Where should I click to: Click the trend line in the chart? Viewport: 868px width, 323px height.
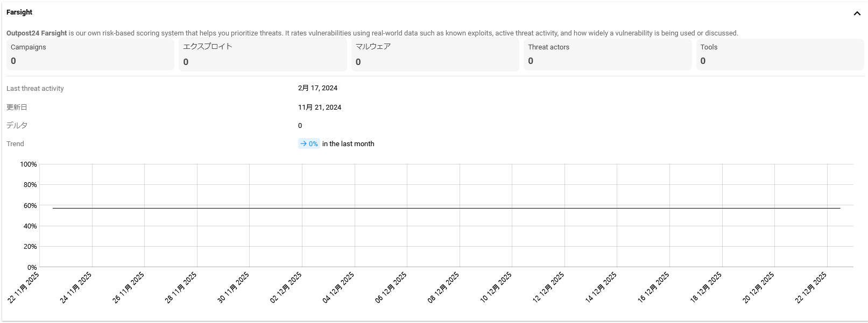click(x=447, y=208)
